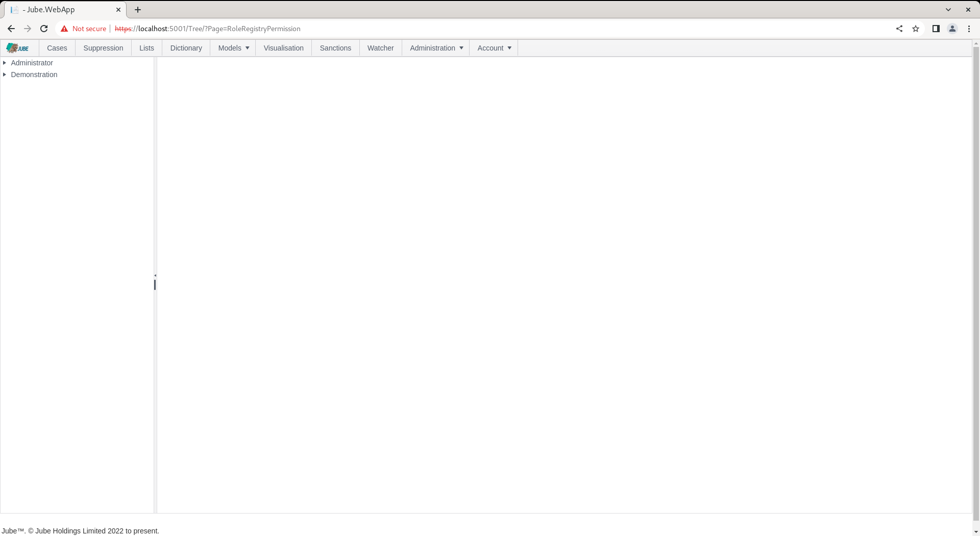980x536 pixels.
Task: Open the browser profile icon
Action: [x=952, y=29]
